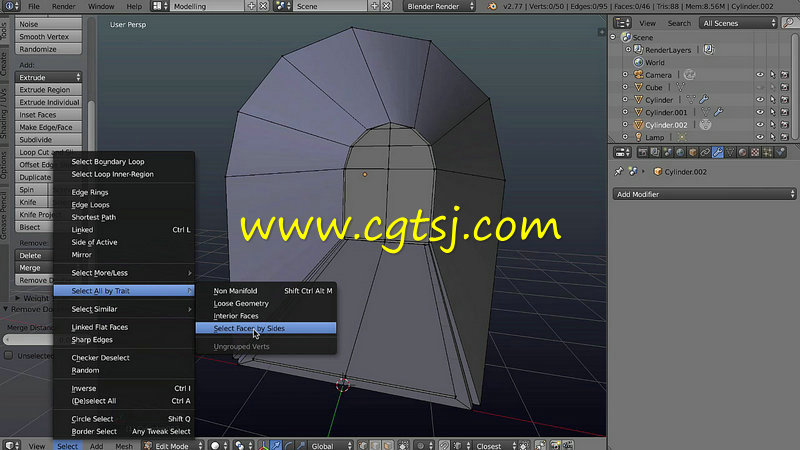Choose Loose Geometry menu item
Screen dimensions: 800x450
coord(266,303)
